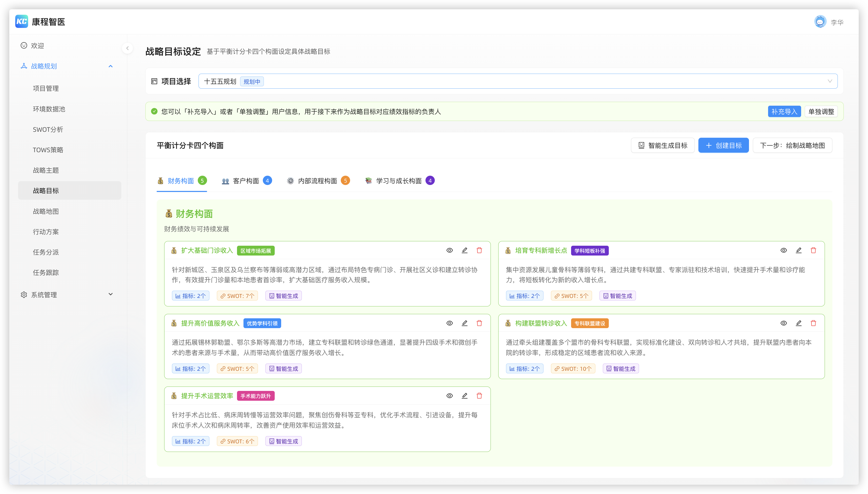This screenshot has height=494, width=868.
Task: Click the 区域市场拓展 theme tag
Action: pyautogui.click(x=256, y=251)
